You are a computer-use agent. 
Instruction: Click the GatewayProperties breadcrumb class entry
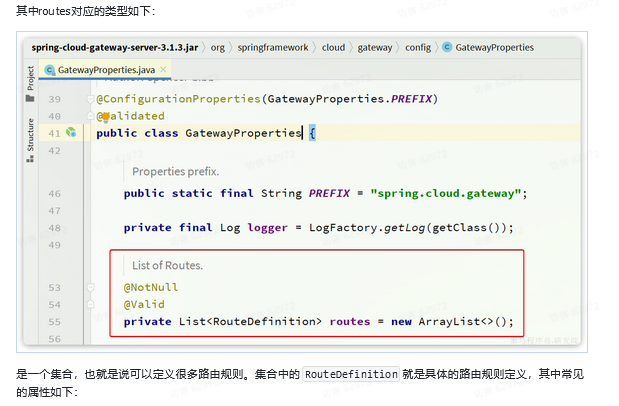click(494, 47)
